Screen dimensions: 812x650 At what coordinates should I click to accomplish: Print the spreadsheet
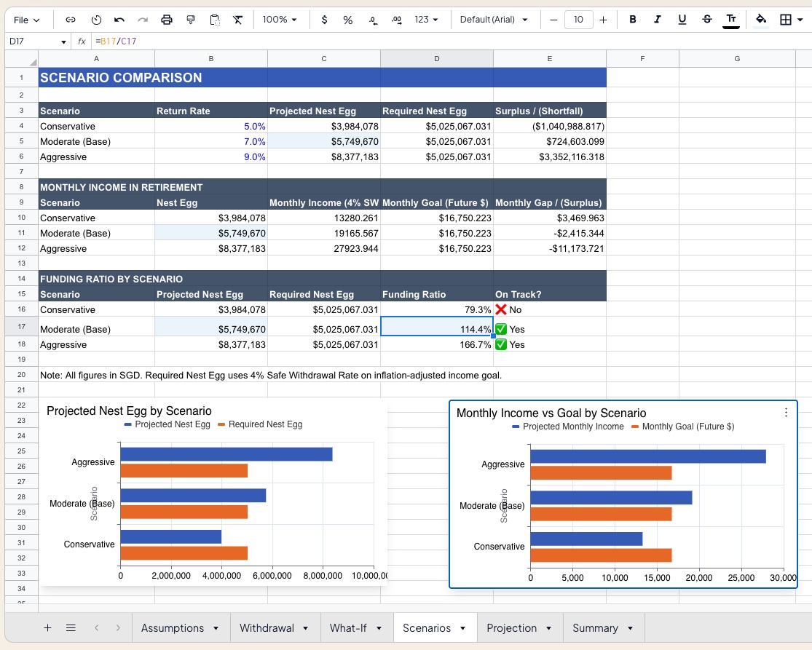pos(167,20)
